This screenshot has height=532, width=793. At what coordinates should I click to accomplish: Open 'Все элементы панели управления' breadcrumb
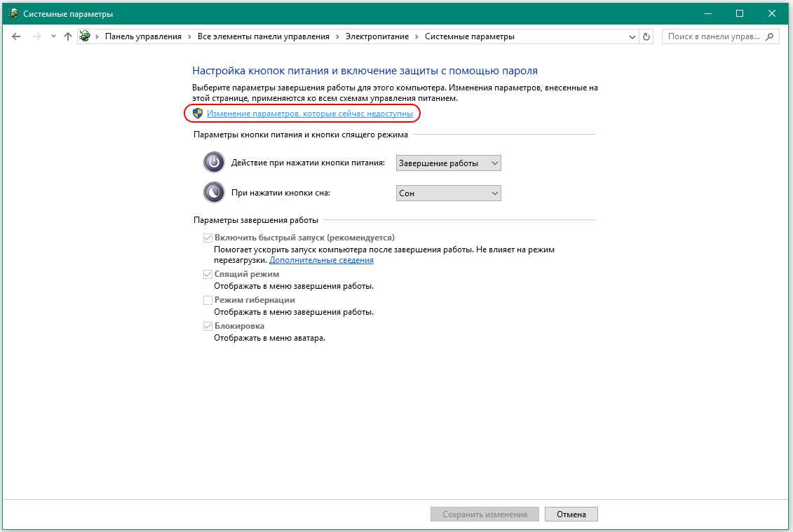[x=263, y=36]
